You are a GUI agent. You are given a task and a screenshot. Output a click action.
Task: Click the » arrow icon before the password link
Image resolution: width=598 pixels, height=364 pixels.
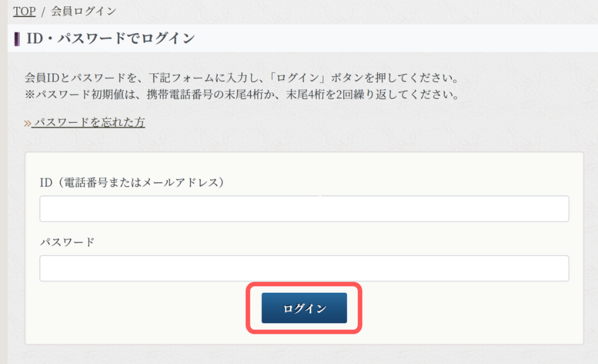(x=27, y=123)
